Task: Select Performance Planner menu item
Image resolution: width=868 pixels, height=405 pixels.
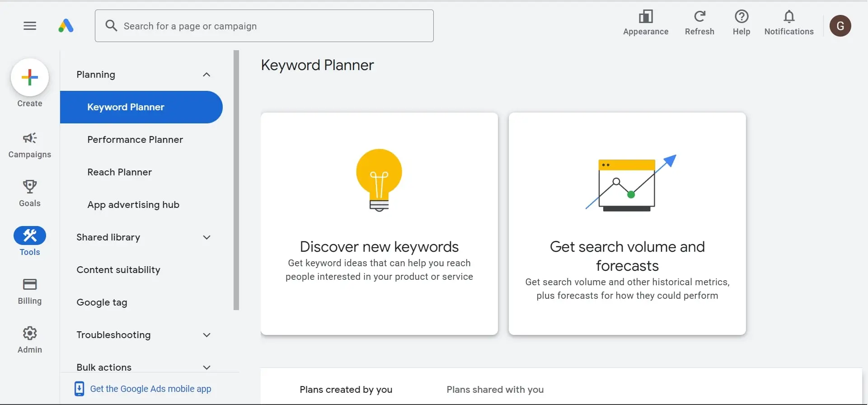Action: tap(135, 140)
